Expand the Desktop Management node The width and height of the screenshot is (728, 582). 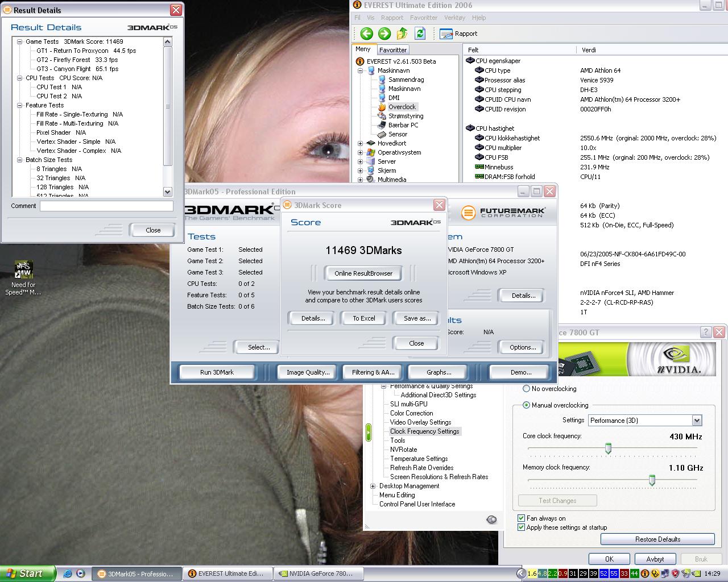373,486
